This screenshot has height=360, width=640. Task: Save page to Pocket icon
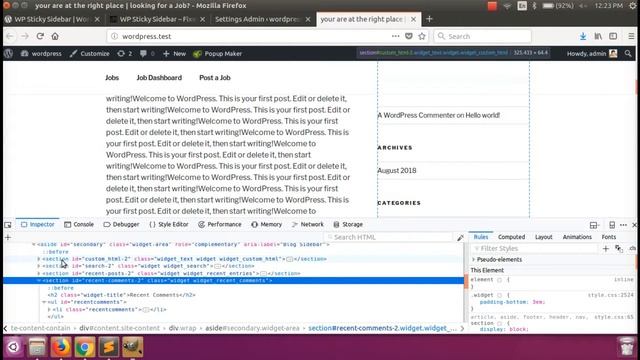point(409,36)
